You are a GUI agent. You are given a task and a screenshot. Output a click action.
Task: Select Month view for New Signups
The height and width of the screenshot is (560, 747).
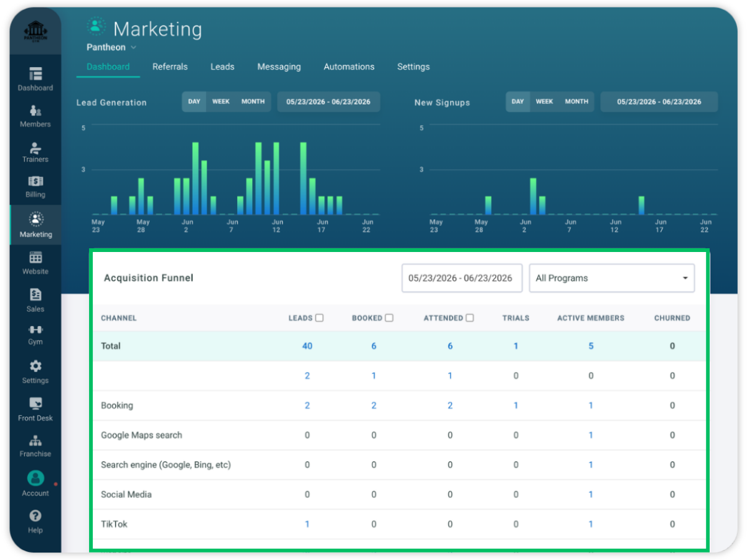click(576, 102)
